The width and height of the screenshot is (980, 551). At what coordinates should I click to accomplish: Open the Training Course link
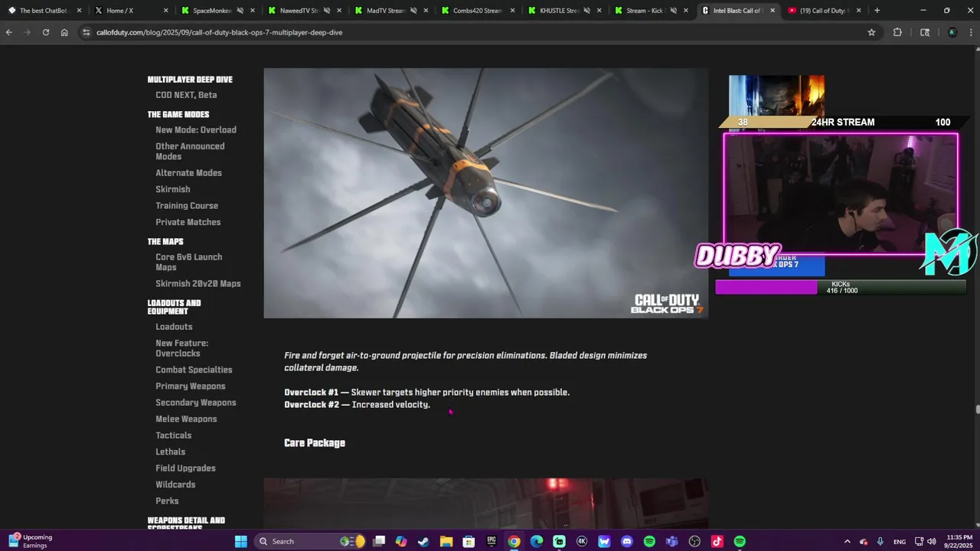[187, 206]
